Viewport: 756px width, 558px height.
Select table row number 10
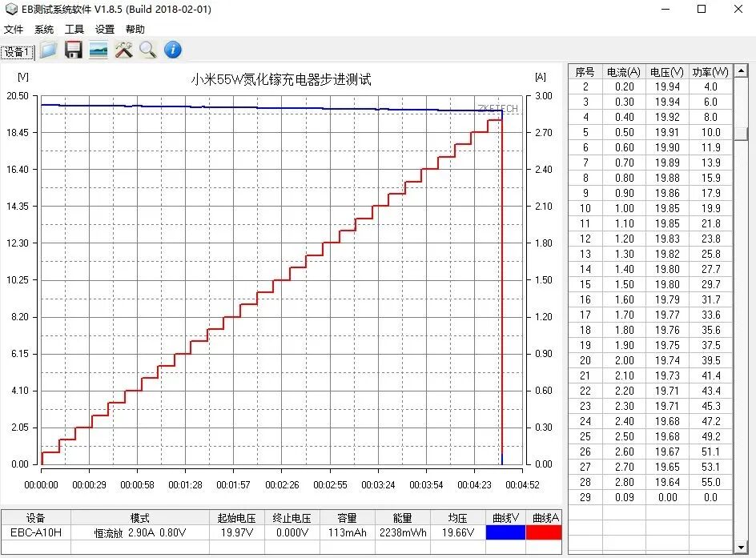coord(650,208)
